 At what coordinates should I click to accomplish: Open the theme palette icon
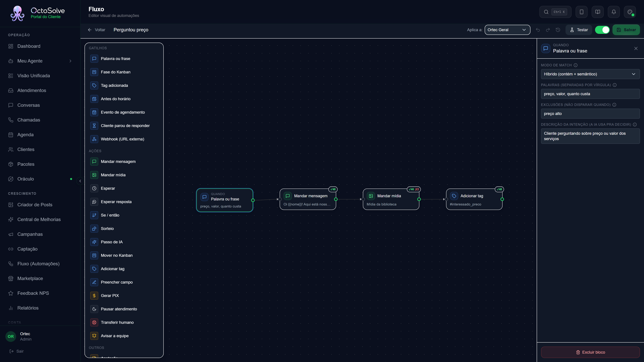630,12
